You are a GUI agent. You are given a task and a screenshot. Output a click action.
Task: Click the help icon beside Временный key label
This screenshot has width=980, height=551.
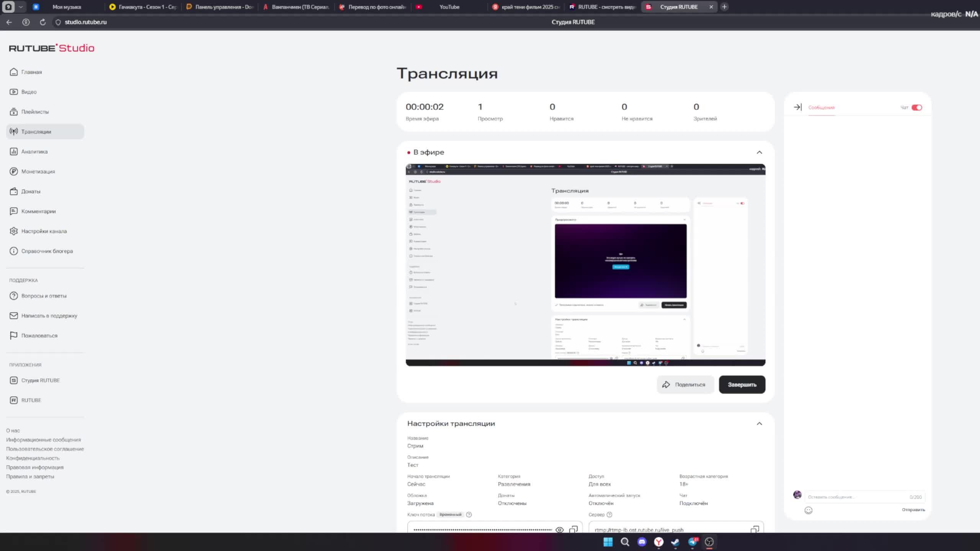point(469,515)
